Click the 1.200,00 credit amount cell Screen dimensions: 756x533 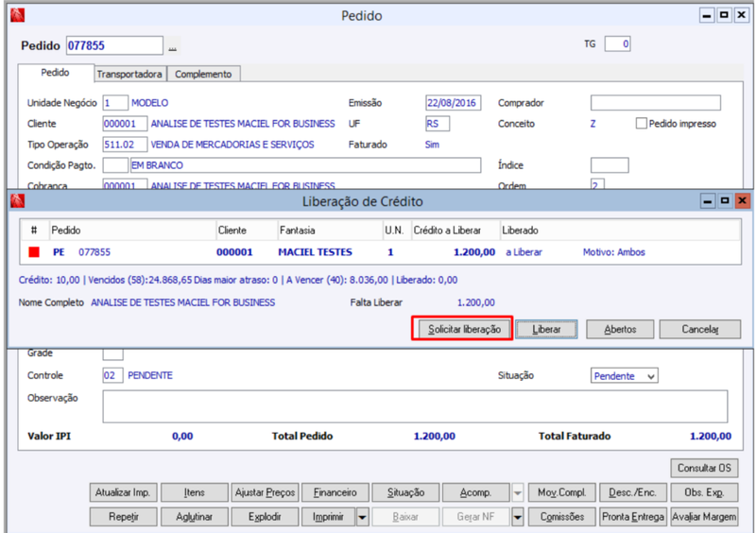(474, 251)
